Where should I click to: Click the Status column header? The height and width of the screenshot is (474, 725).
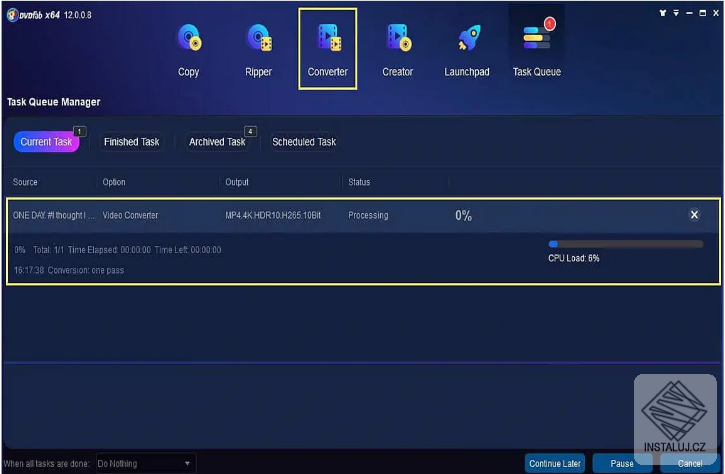click(x=359, y=182)
